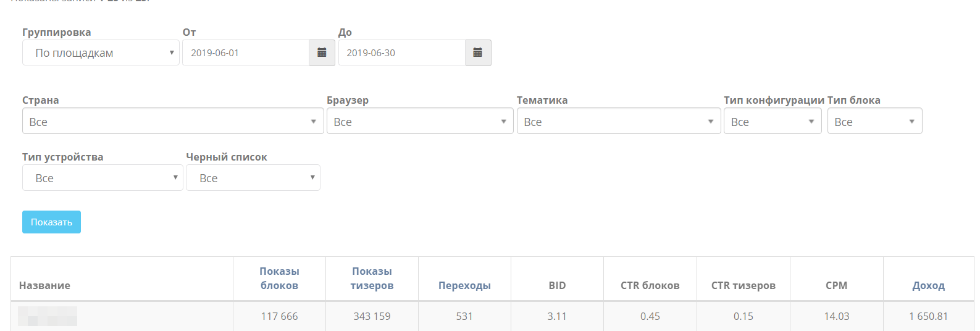
Task: Click the CPM column header
Action: pos(836,285)
